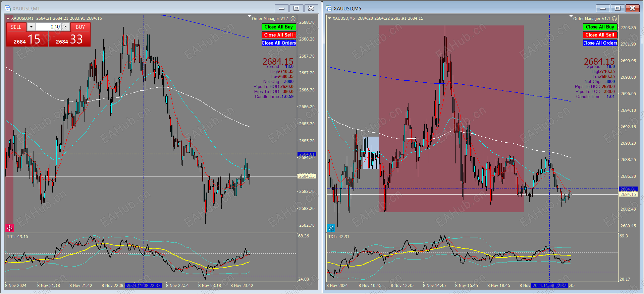Click the 2688.70 price scale label
Viewport: 644px width, 294px height.
[307, 22]
